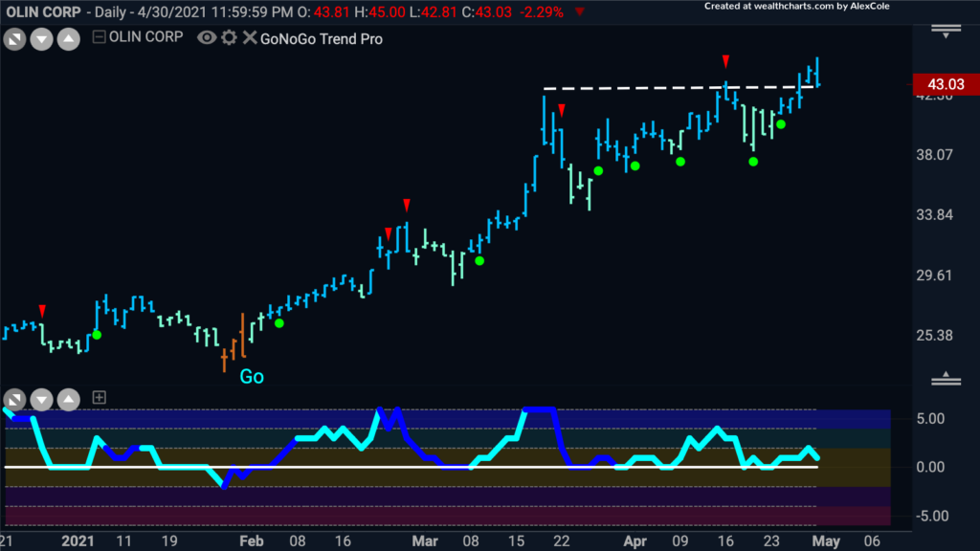Click the wealthcharts.com credit text
This screenshot has width=980, height=551.
click(x=797, y=7)
